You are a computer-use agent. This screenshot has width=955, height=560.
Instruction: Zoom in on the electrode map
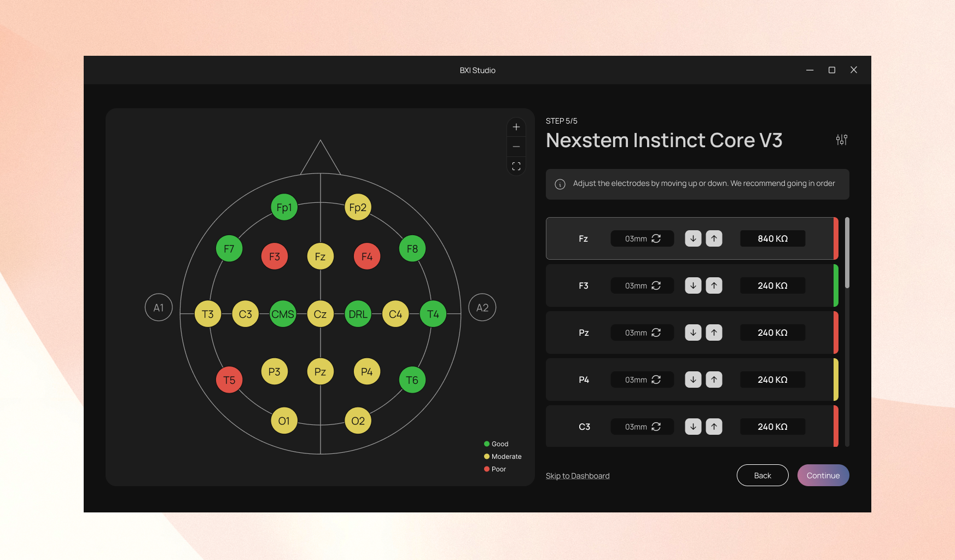(516, 127)
